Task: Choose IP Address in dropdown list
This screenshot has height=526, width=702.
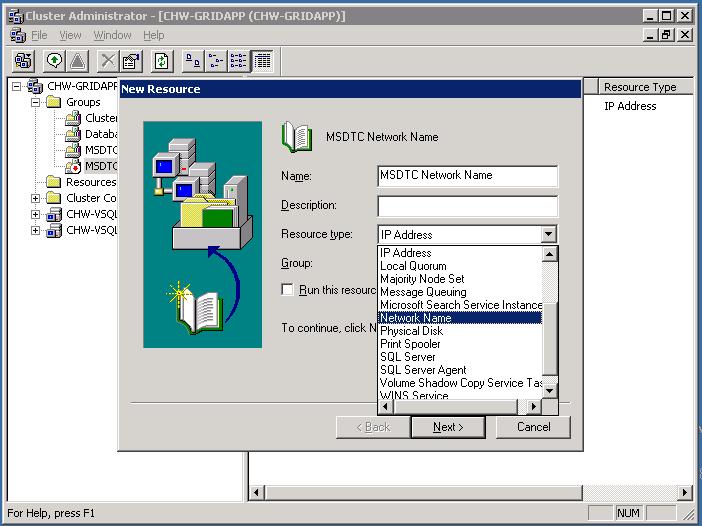Action: (460, 253)
